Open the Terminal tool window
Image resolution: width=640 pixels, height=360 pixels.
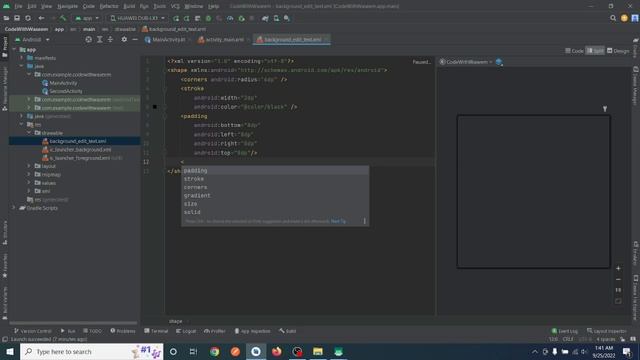coord(156,331)
